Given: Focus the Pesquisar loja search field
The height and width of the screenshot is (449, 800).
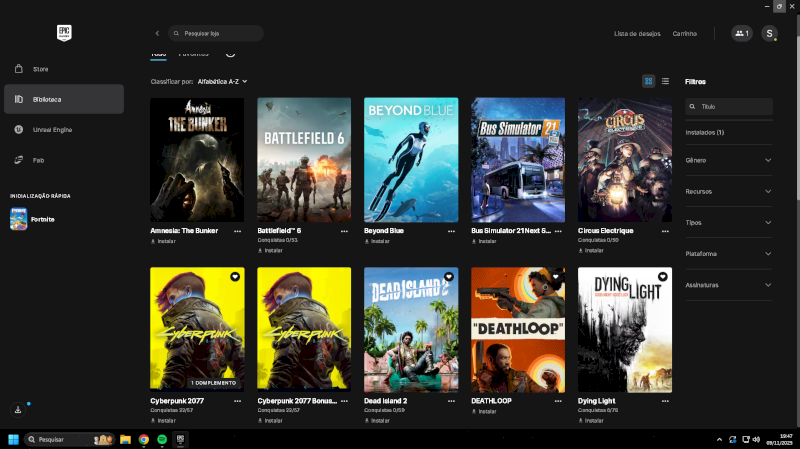Looking at the screenshot, I should pos(216,33).
